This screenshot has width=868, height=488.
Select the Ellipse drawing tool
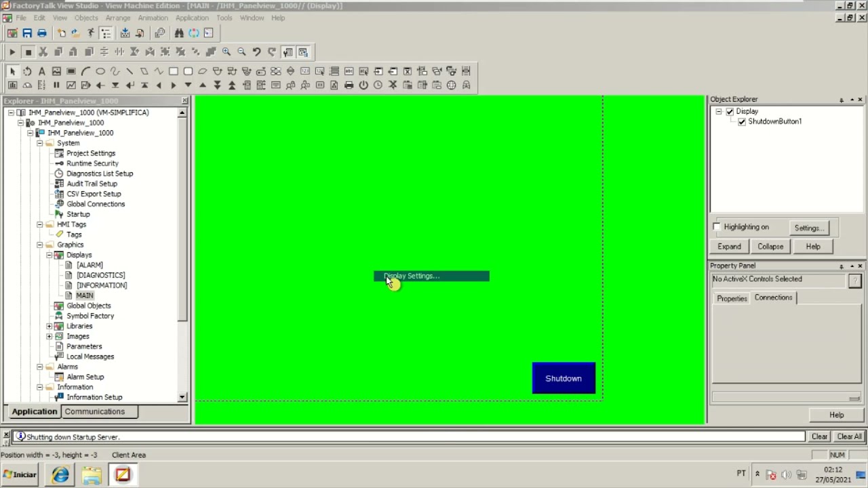point(100,71)
